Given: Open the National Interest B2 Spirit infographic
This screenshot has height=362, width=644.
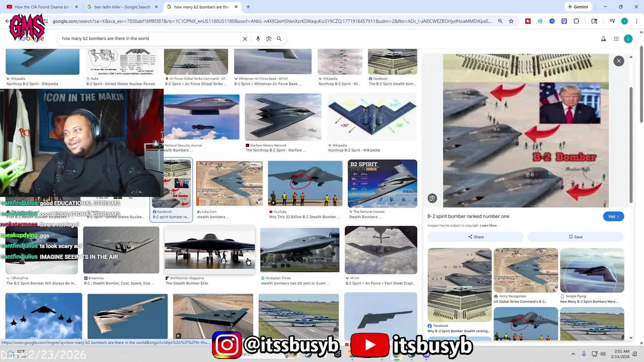Looking at the screenshot, I should point(382,184).
